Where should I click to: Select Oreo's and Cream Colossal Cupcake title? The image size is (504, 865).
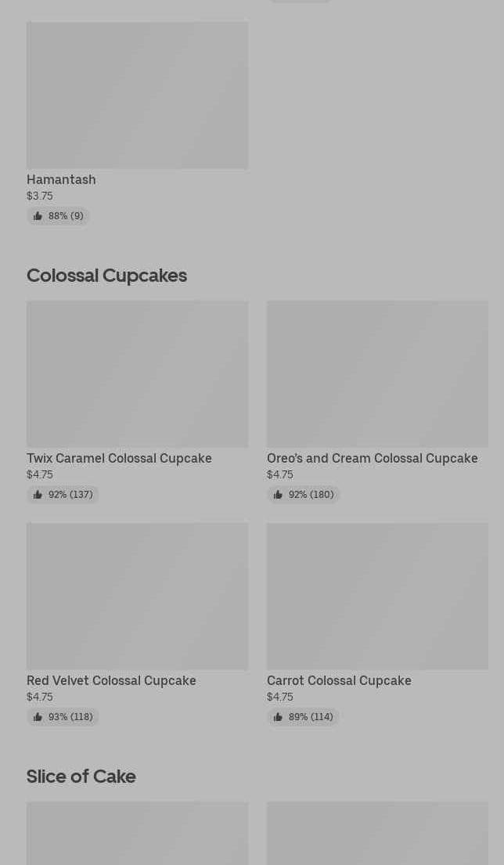(x=372, y=458)
